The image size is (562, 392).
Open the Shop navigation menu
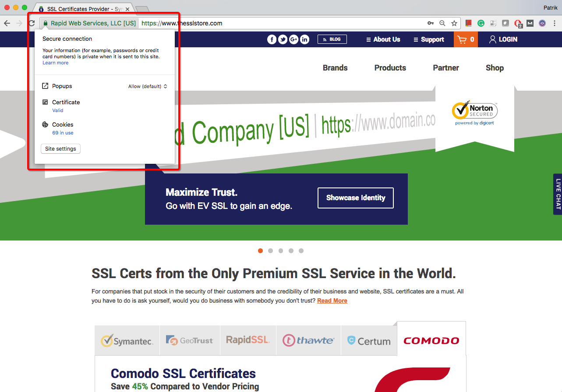(495, 68)
